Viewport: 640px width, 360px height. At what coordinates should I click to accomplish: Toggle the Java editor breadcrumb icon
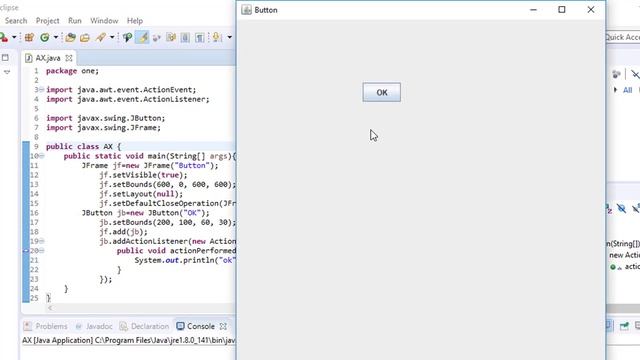[x=127, y=38]
